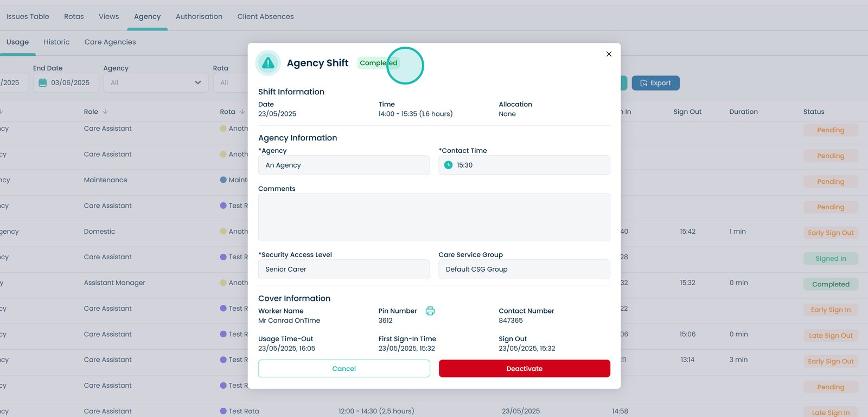Screen dimensions: 868x417
Task: Click Early Sign Out in the Domestic row
Action: pyautogui.click(x=831, y=233)
